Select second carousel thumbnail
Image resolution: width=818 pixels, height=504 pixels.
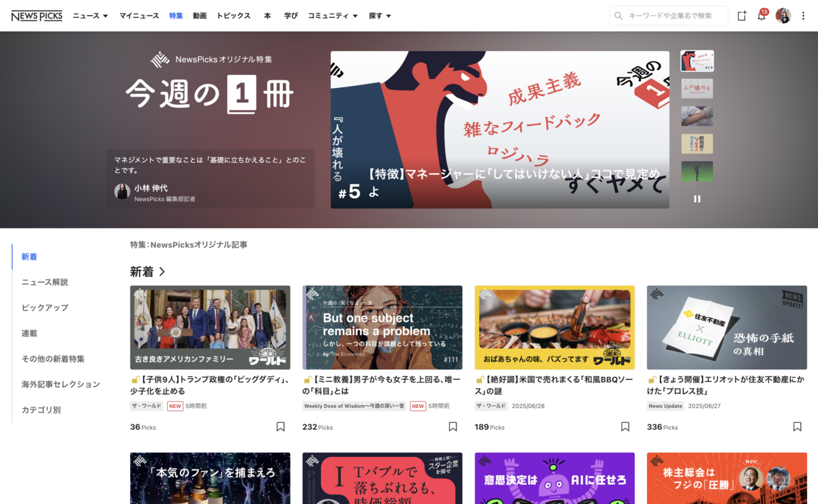[697, 89]
